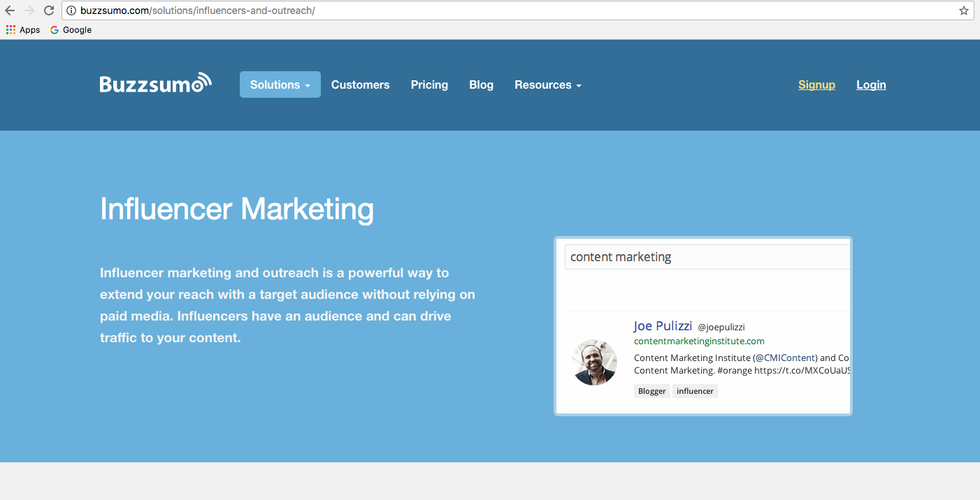
Task: Open the Google bookmark
Action: coord(71,30)
